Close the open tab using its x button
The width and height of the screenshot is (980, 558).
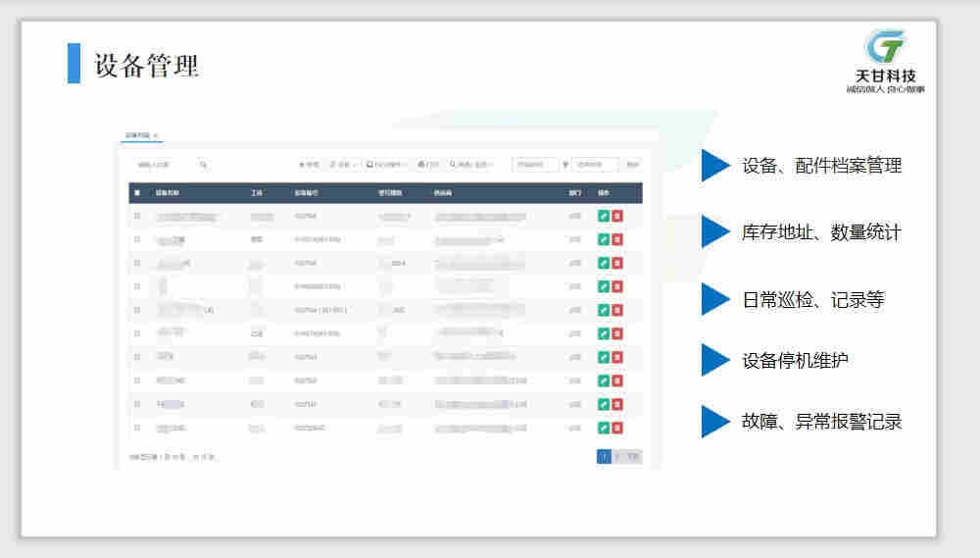point(156,135)
